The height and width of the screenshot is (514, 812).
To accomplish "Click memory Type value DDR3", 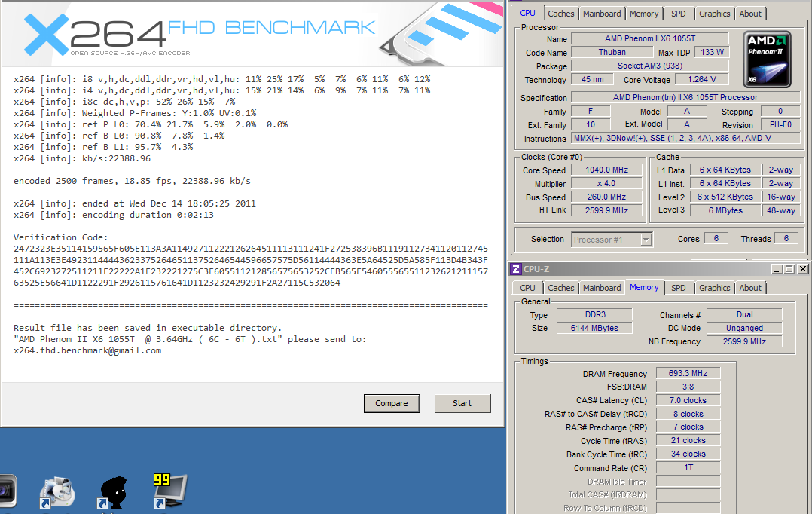I will tap(594, 314).
